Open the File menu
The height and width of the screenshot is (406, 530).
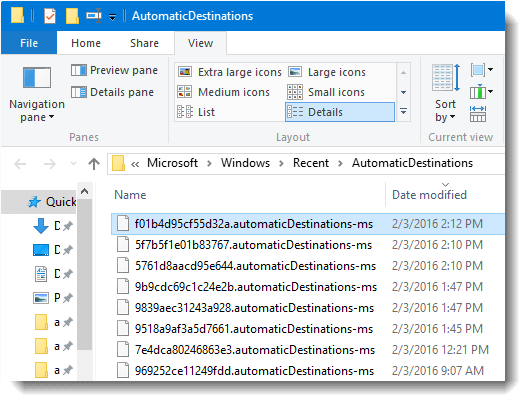pos(29,43)
